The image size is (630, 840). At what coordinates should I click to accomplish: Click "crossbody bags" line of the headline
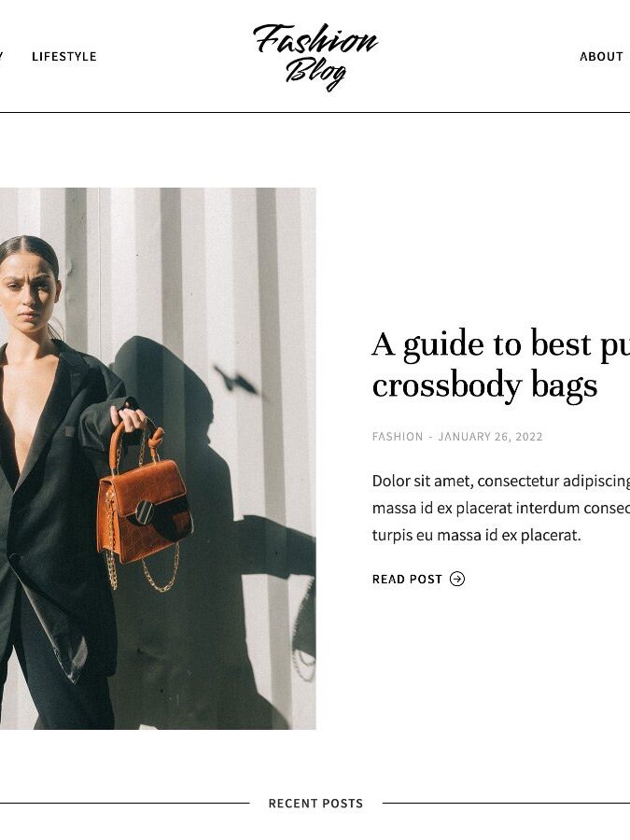(484, 385)
